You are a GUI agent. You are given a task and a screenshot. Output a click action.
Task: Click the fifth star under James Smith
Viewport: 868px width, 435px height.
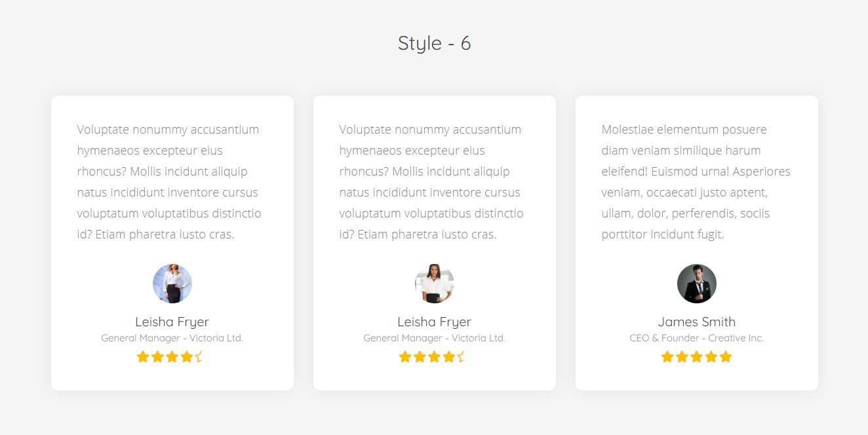point(725,357)
